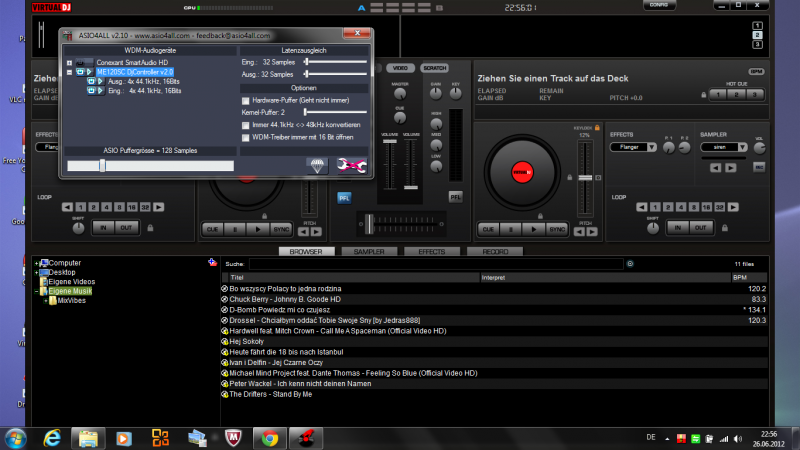The height and width of the screenshot is (450, 800).
Task: Tick the Immer 44.1kHz <-> 48kHz konvertieren checkbox
Action: (x=246, y=125)
